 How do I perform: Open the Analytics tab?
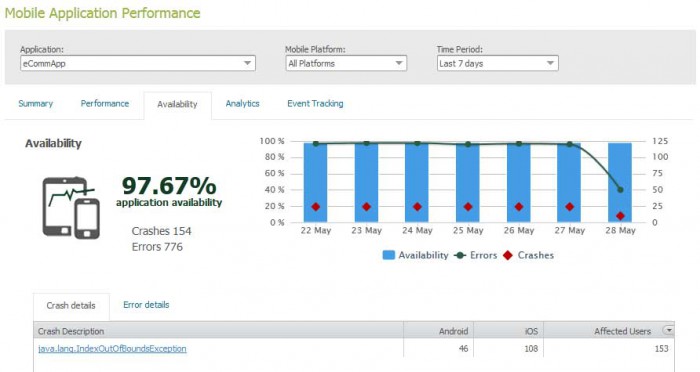[242, 104]
